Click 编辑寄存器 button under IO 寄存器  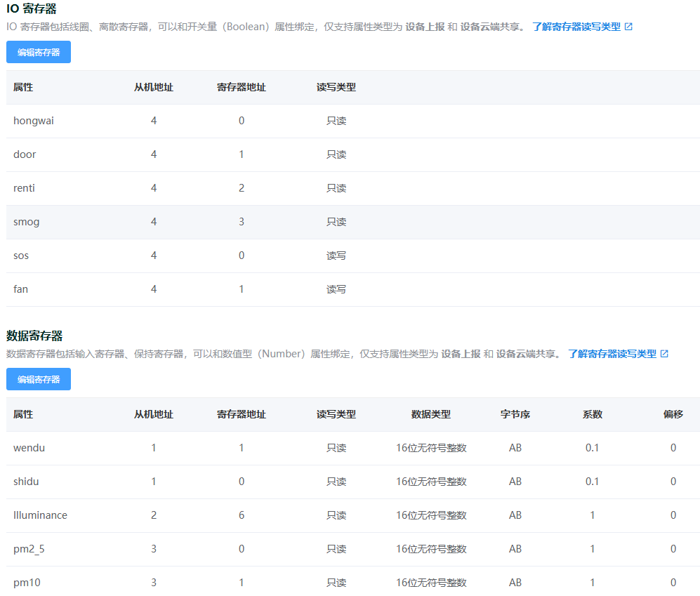(38, 52)
